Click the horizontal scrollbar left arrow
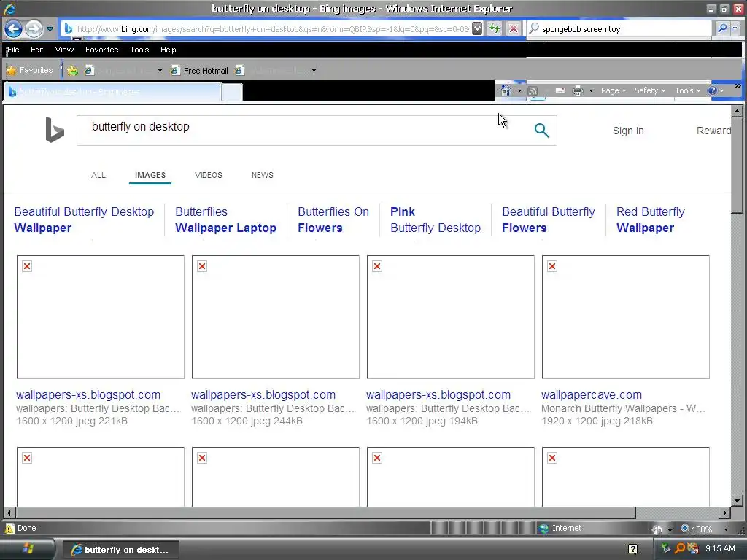 (9, 513)
